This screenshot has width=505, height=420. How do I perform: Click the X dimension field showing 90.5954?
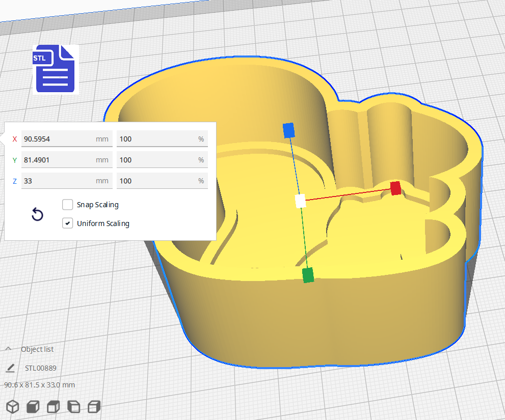pyautogui.click(x=67, y=138)
